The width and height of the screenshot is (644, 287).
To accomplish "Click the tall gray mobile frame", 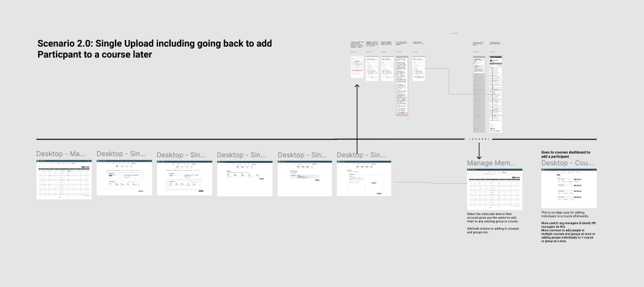I will tap(479, 95).
